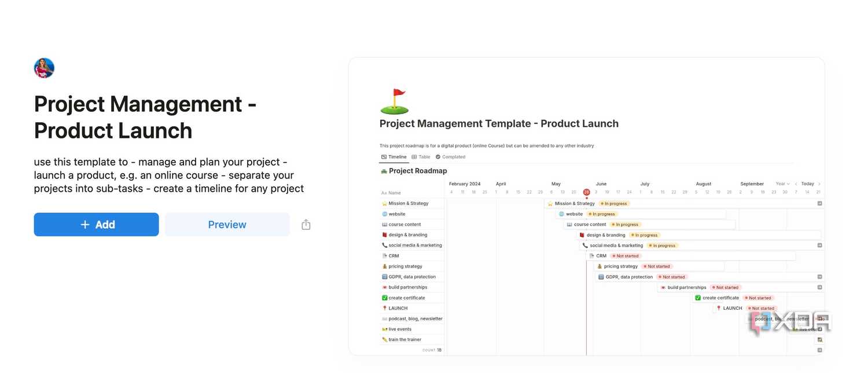The image size is (868, 373).
Task: Open the Mission & Strategy row in name list
Action: (412, 203)
